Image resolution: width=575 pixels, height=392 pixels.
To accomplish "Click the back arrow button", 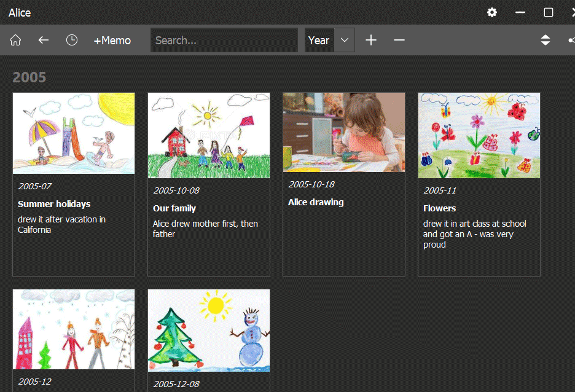I will click(x=43, y=40).
